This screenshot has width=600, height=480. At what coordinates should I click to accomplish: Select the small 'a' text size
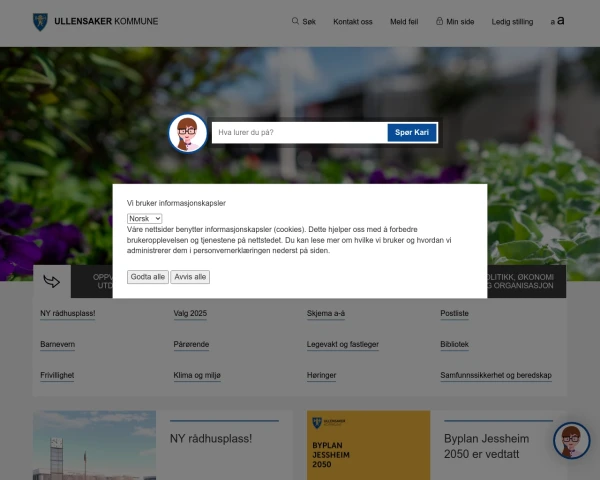(553, 22)
